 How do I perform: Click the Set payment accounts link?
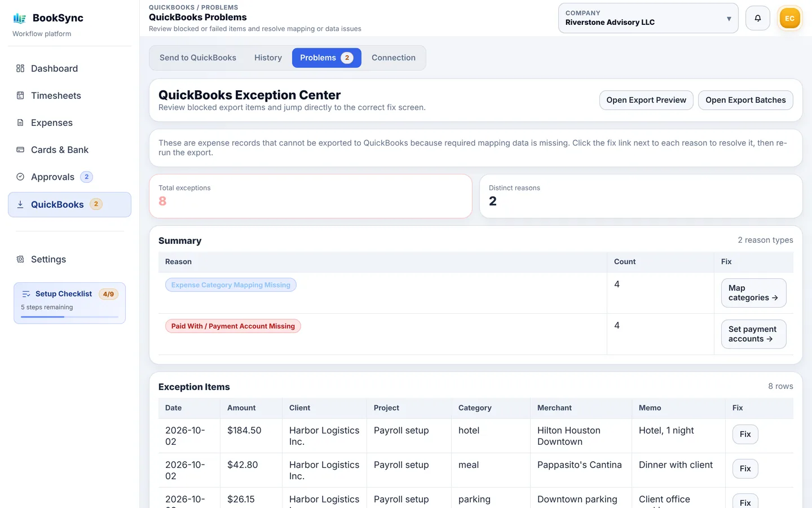click(x=753, y=334)
